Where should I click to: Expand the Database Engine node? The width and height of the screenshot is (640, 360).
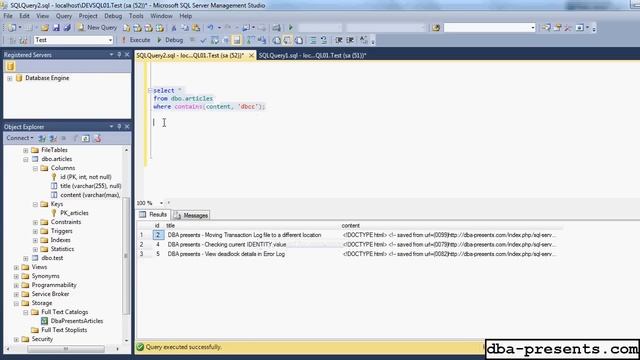(9, 78)
